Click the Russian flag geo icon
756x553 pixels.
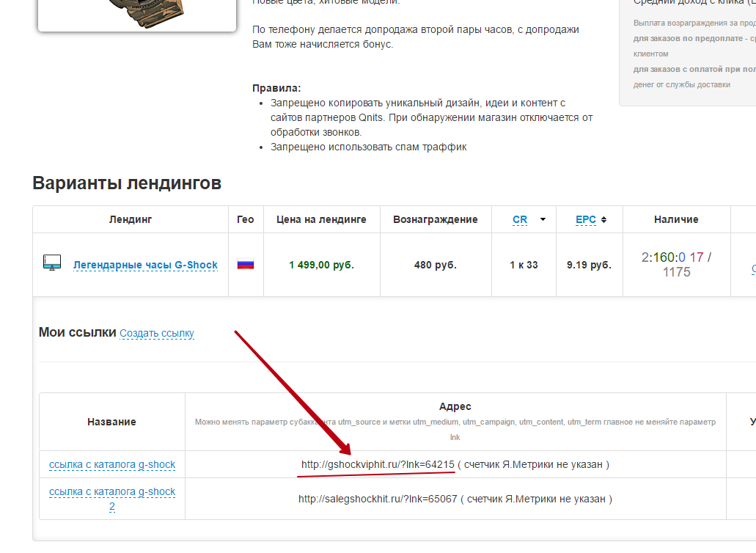246,265
